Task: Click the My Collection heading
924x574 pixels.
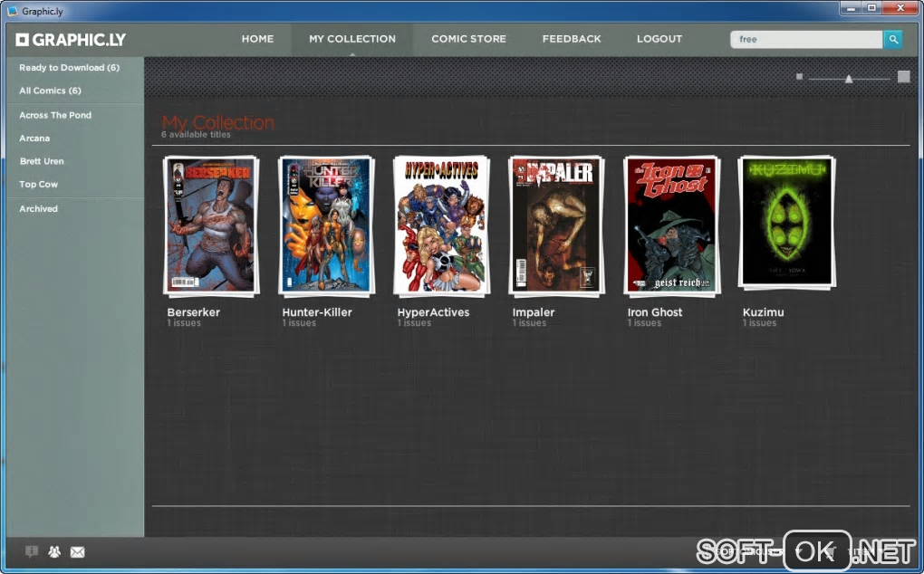Action: 218,122
